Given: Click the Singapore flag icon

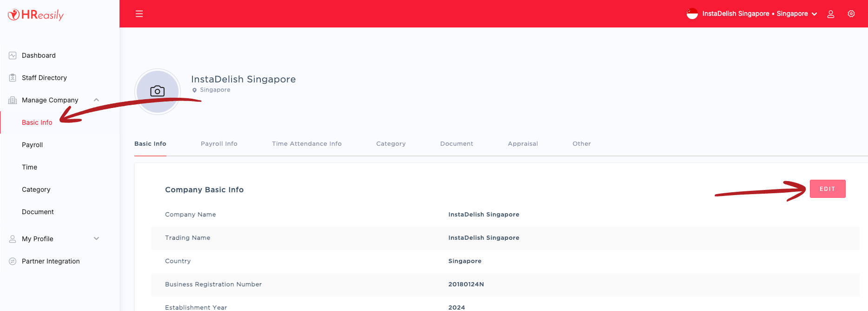Looking at the screenshot, I should [692, 14].
